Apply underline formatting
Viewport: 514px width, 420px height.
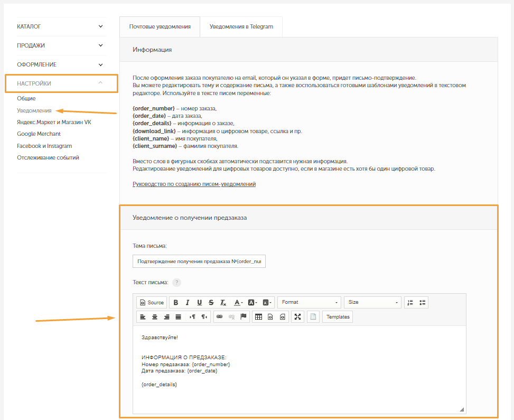tap(199, 302)
